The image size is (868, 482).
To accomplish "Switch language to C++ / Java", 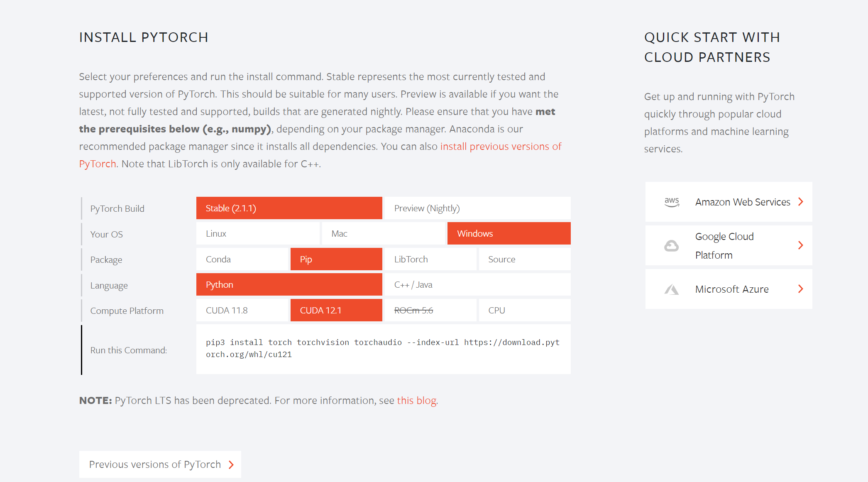I will [477, 284].
